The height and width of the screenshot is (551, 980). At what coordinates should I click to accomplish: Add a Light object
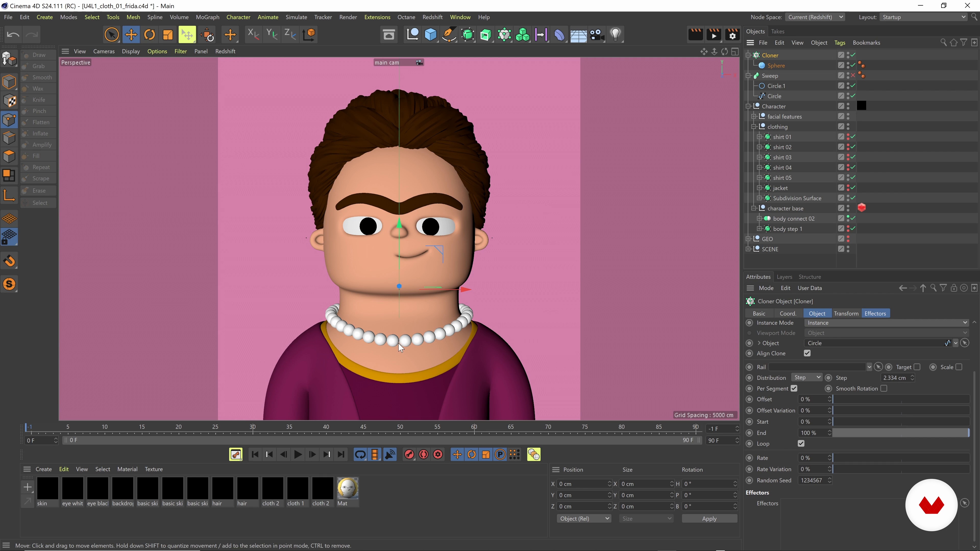616,35
